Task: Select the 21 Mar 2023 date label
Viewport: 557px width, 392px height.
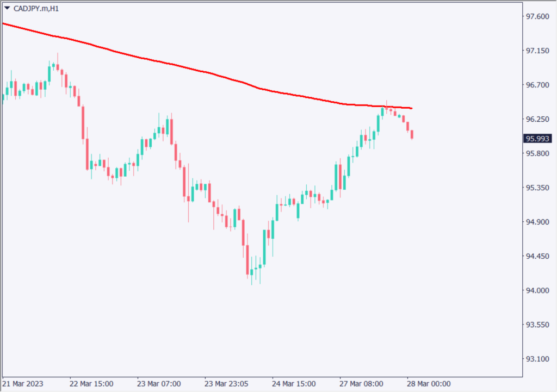Action: click(23, 384)
